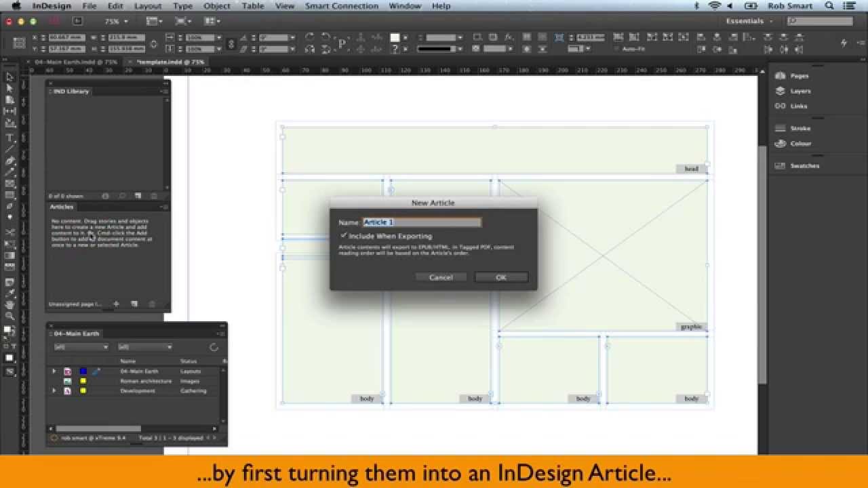
Task: Open first [all] filter dropdown in 04-Main Earth panel
Action: click(81, 347)
